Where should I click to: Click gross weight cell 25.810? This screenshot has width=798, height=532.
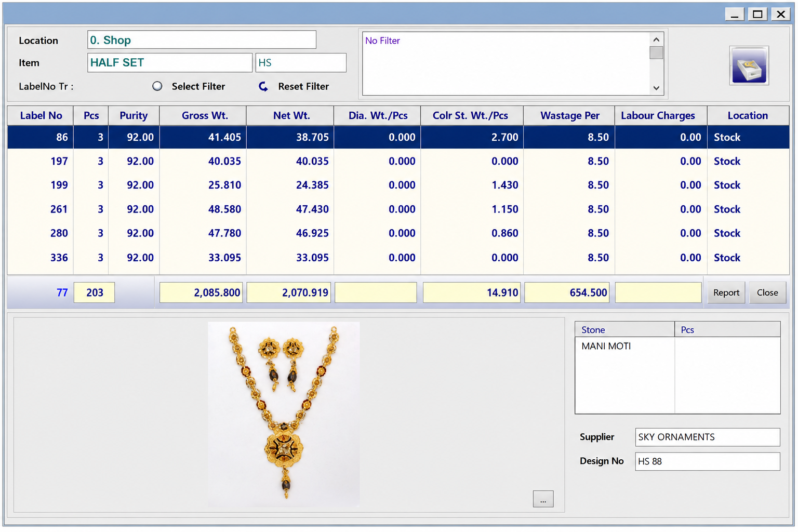(203, 185)
